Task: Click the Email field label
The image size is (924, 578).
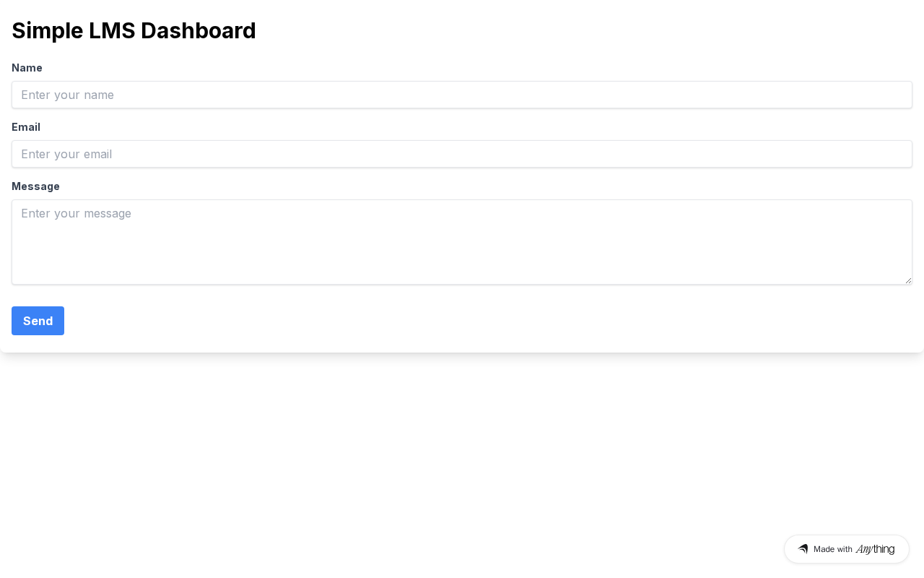Action: [26, 127]
